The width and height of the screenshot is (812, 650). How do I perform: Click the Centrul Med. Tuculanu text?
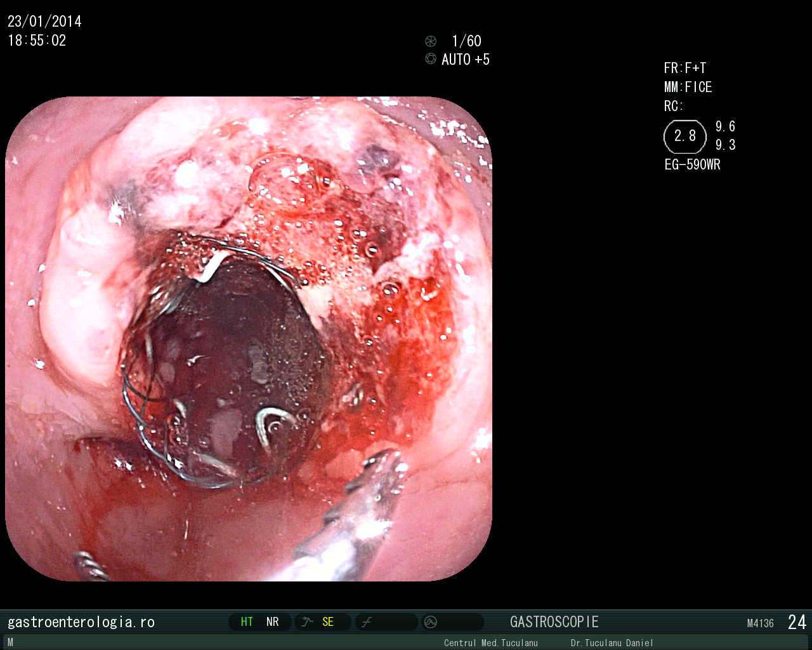(491, 643)
